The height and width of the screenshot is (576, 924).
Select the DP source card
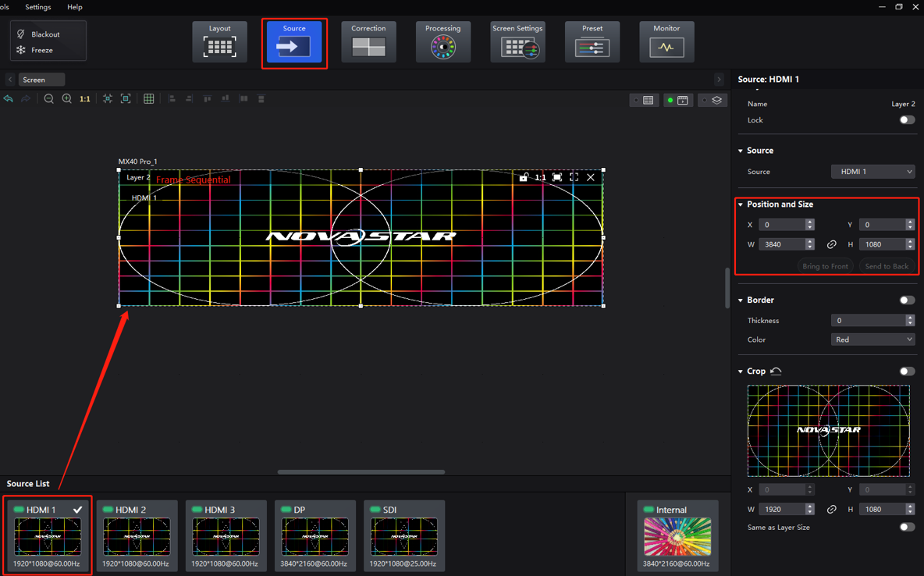(315, 535)
